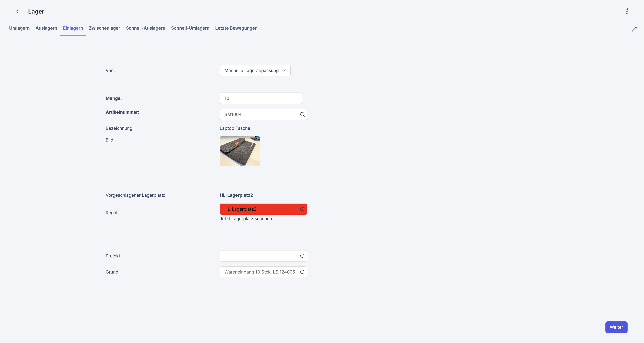The width and height of the screenshot is (644, 343).
Task: Click the back arrow beside Lager
Action: click(17, 11)
